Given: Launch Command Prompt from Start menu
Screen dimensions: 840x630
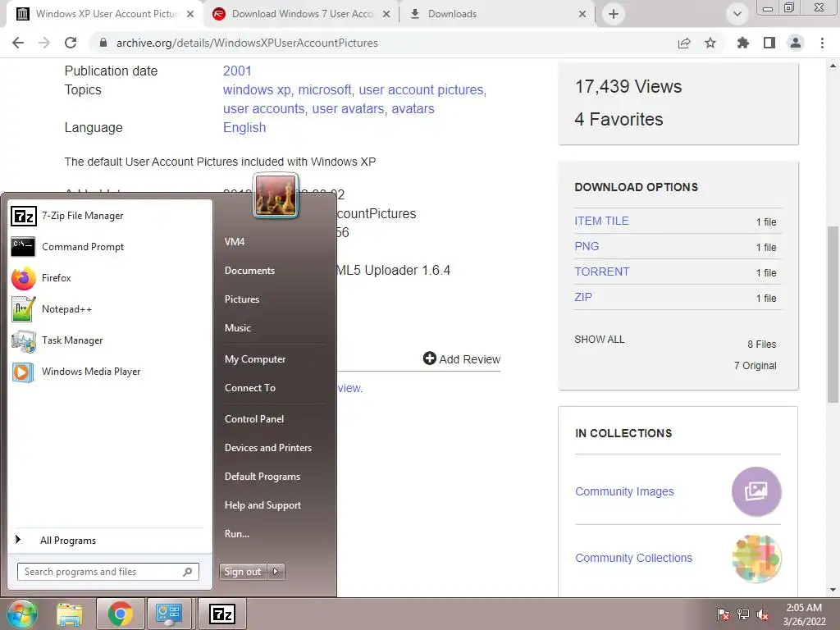Looking at the screenshot, I should click(110, 247).
